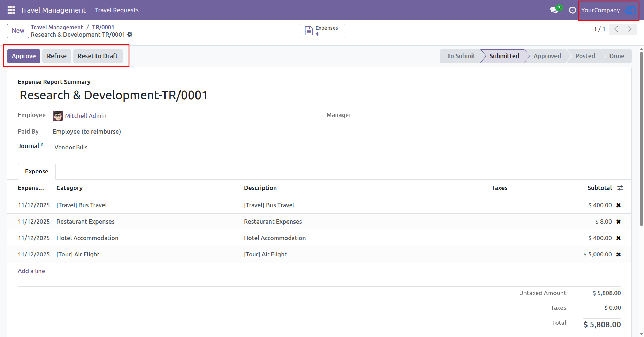The height and width of the screenshot is (337, 644).
Task: Open the Expenses document icon button
Action: [x=322, y=31]
